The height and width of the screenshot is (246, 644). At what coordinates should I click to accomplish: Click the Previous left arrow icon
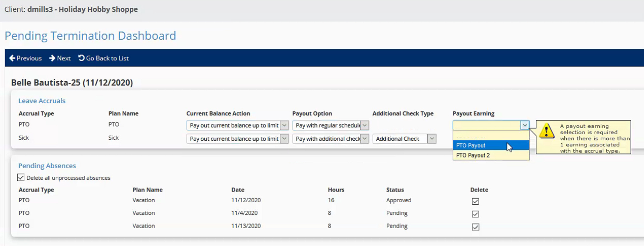pos(12,58)
